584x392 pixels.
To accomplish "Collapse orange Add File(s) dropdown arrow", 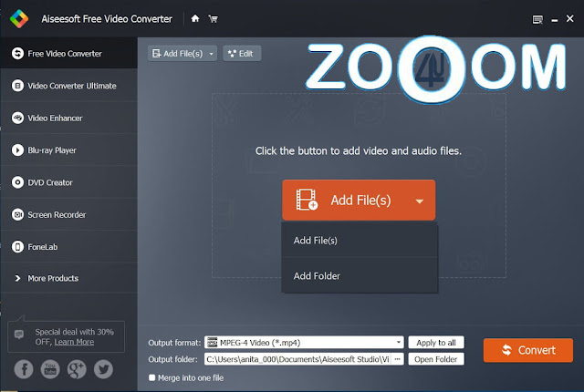I will 420,201.
